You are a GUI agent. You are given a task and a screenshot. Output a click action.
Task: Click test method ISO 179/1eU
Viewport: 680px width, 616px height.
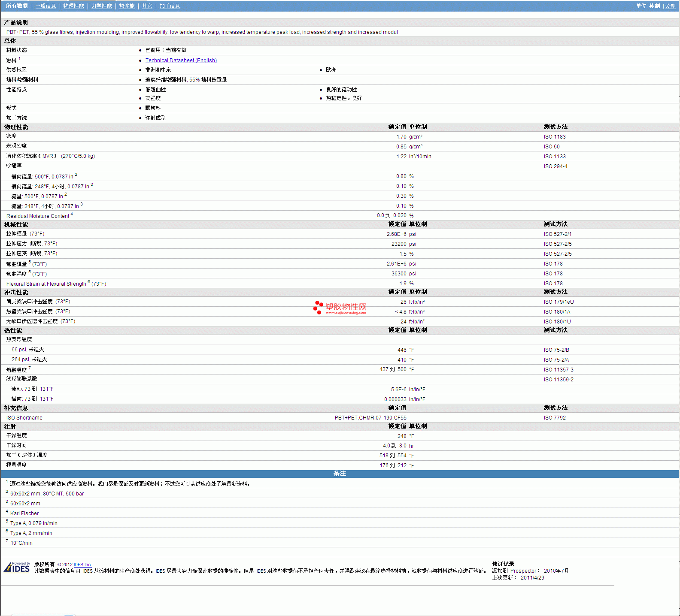coord(559,302)
